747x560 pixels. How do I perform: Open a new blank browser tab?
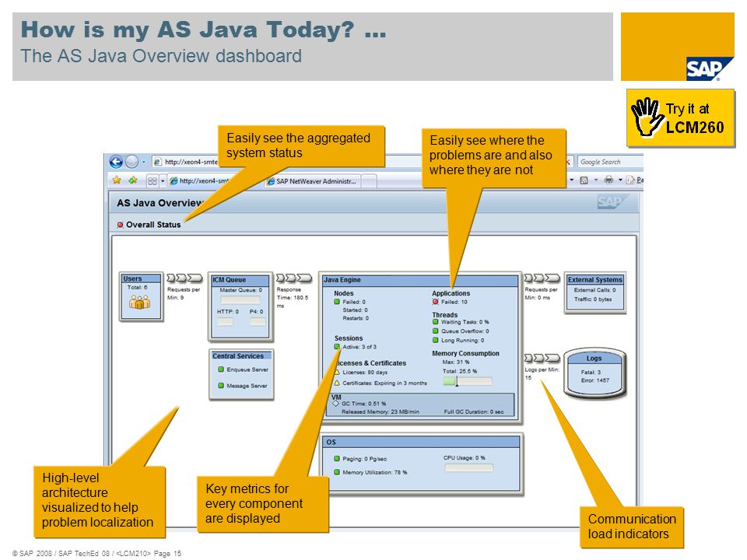(x=370, y=181)
